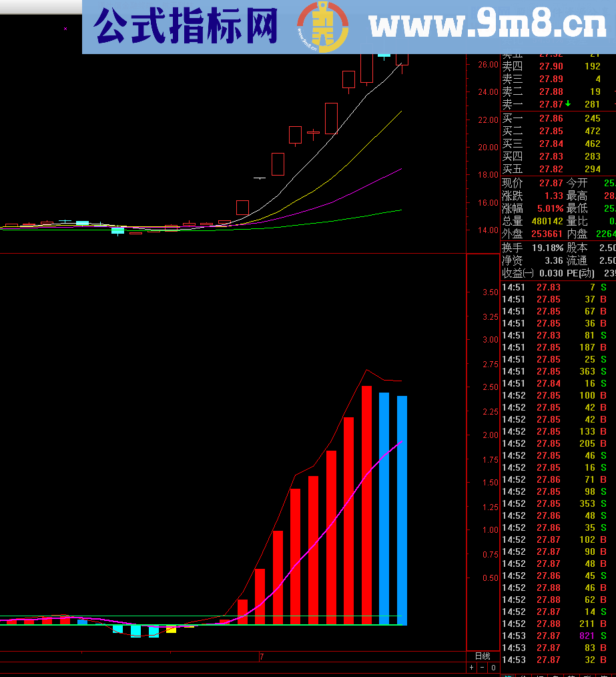
Task: Select the purple 821 volume trade entry
Action: [587, 636]
